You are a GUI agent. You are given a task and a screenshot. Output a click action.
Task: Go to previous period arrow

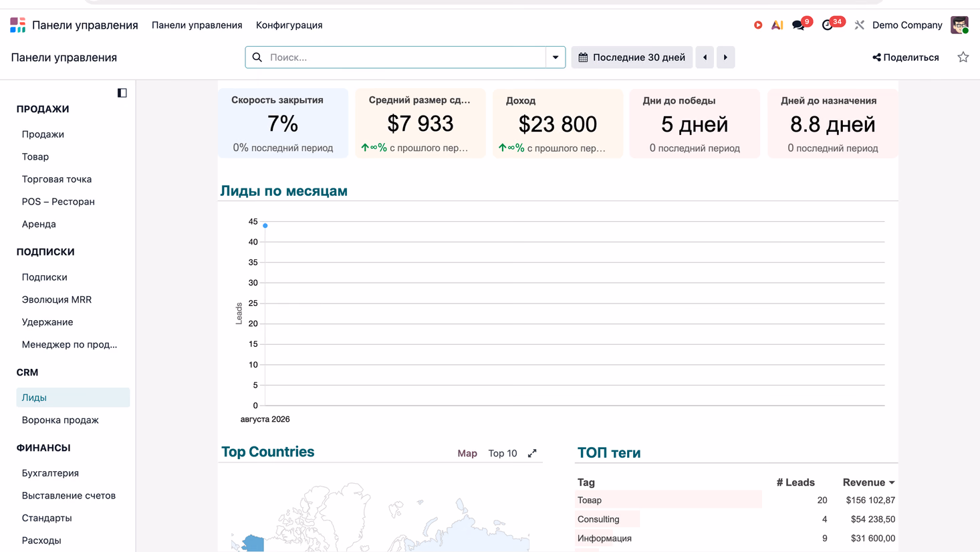pos(705,57)
